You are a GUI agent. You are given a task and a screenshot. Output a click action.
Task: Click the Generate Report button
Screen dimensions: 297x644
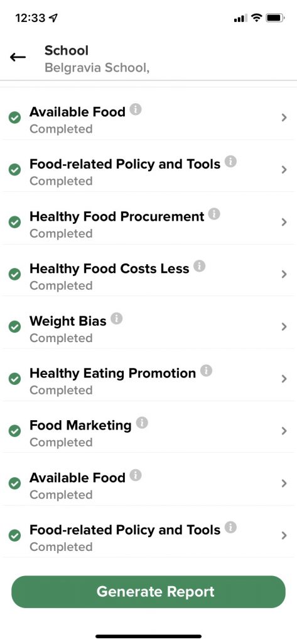pyautogui.click(x=148, y=592)
